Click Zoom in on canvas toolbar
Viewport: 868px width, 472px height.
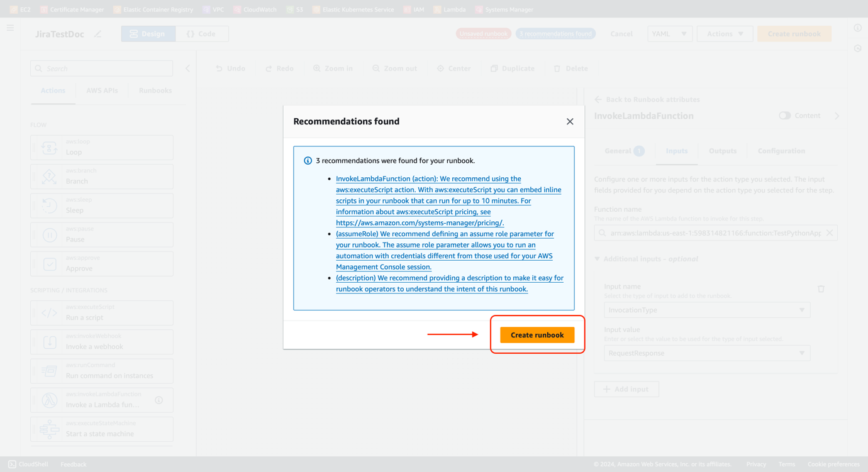[333, 69]
